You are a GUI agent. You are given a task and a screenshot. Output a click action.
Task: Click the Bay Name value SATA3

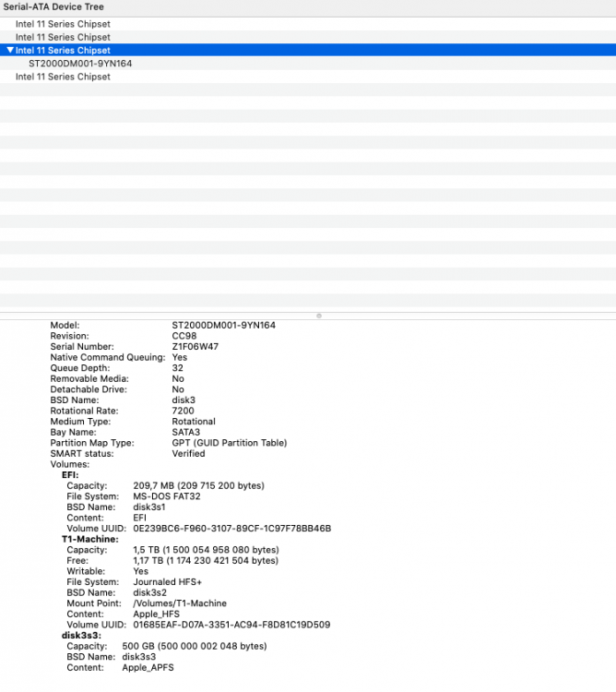click(185, 432)
